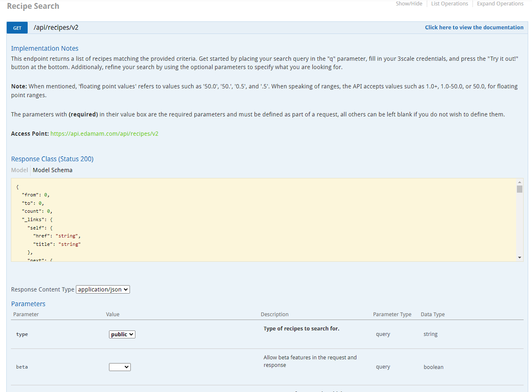Click the 'query' cell in the beta row
Screen dimensions: 532x392
point(383,367)
